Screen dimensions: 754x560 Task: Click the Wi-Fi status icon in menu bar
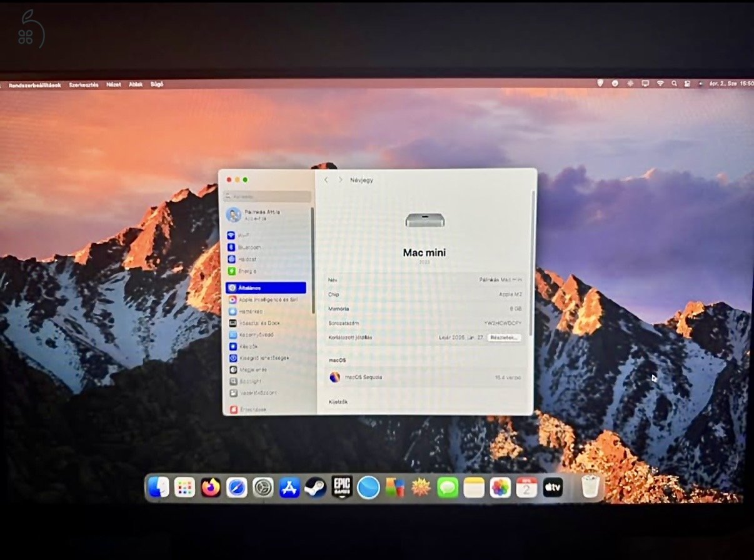(660, 83)
